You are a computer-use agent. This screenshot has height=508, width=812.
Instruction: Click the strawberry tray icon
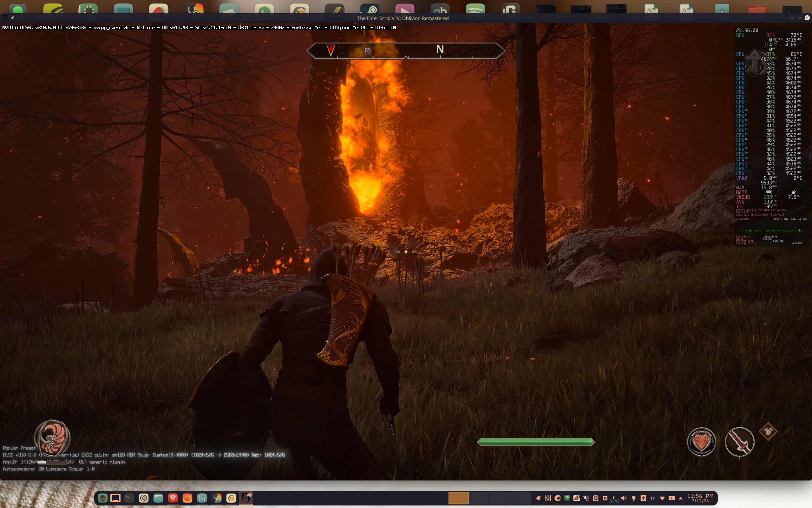pos(577,498)
